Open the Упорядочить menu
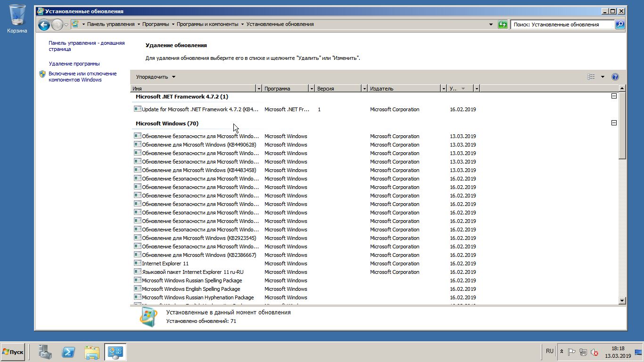Screen dimensions: 644x362 [x=156, y=77]
